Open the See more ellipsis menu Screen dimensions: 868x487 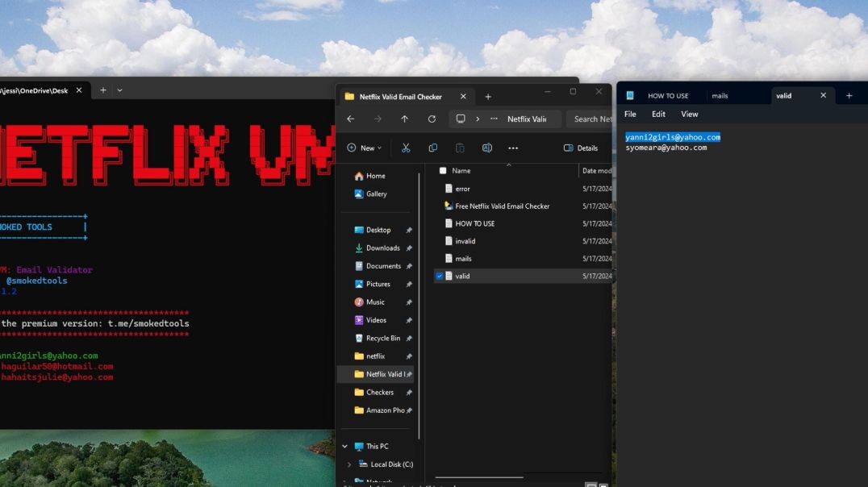[x=513, y=148]
